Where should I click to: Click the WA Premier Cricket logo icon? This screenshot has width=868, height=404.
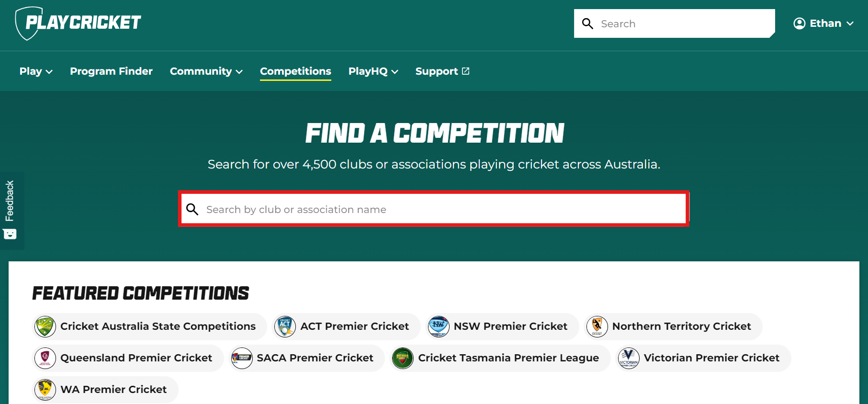click(45, 390)
